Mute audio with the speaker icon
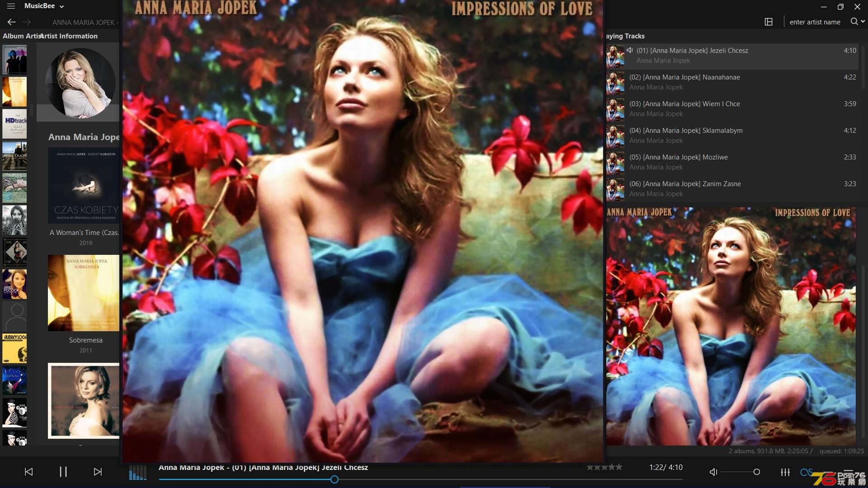This screenshot has width=868, height=488. (x=713, y=472)
